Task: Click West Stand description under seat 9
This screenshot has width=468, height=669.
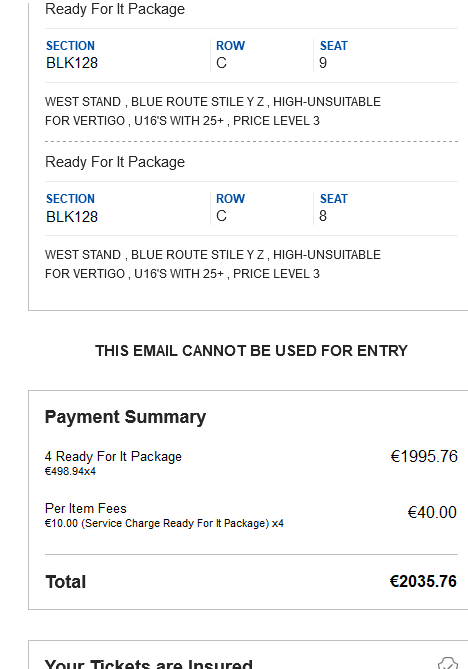Action: point(213,111)
